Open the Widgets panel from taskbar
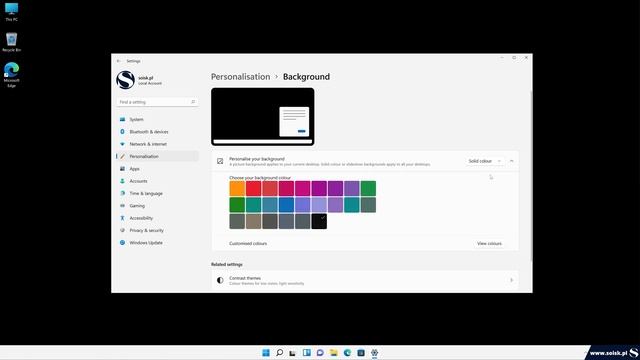This screenshot has width=640, height=360. pyautogui.click(x=307, y=353)
